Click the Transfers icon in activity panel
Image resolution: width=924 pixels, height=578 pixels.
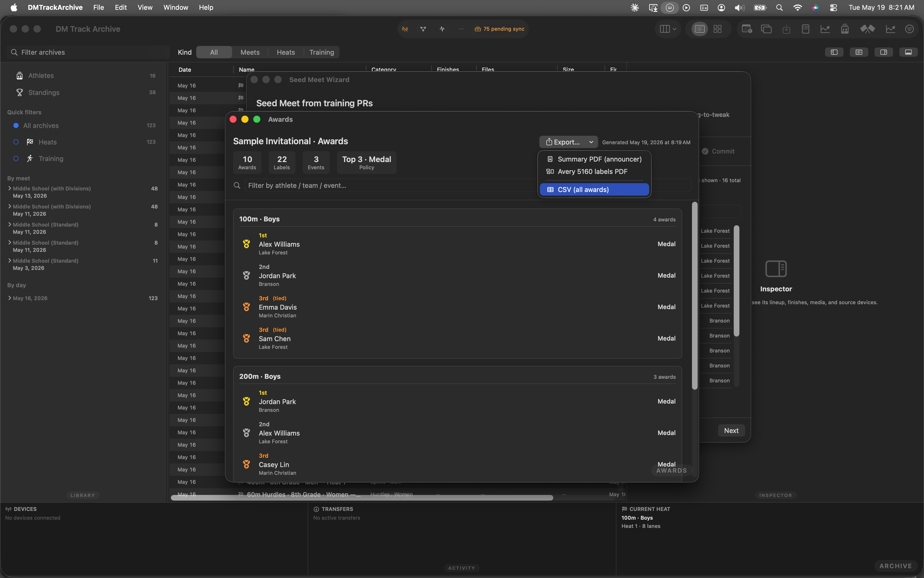316,509
